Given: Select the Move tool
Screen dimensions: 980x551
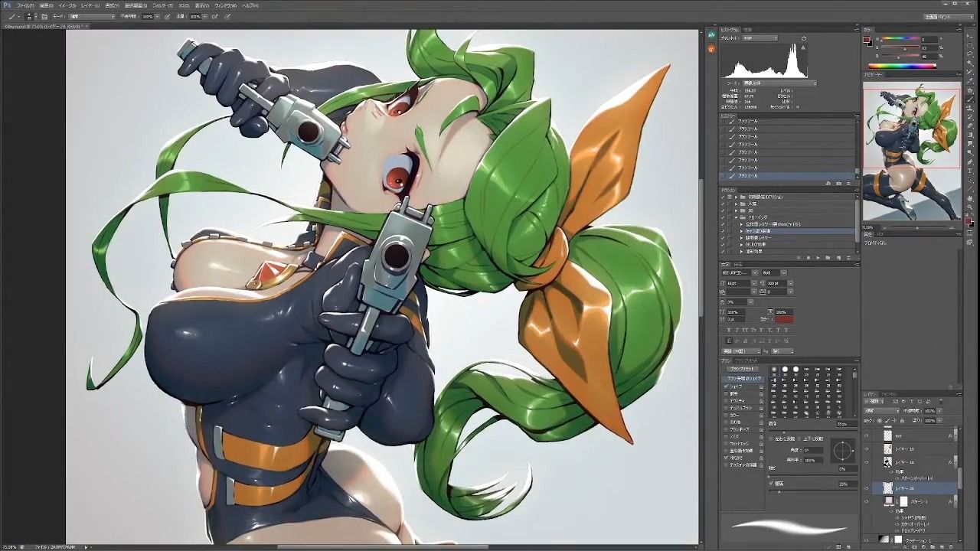Looking at the screenshot, I should click(x=969, y=36).
